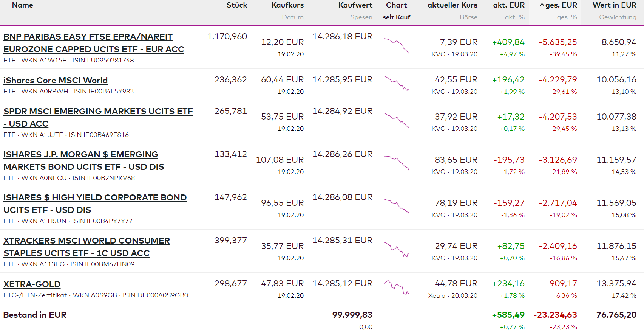Sort by the Stück column header
Screen dimensions: 644x334
pos(237,5)
